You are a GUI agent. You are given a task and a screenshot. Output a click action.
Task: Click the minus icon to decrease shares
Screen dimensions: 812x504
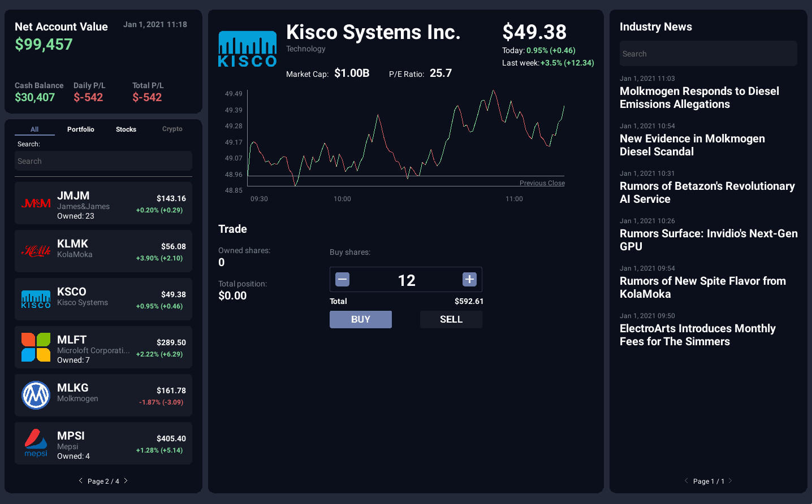tap(343, 279)
